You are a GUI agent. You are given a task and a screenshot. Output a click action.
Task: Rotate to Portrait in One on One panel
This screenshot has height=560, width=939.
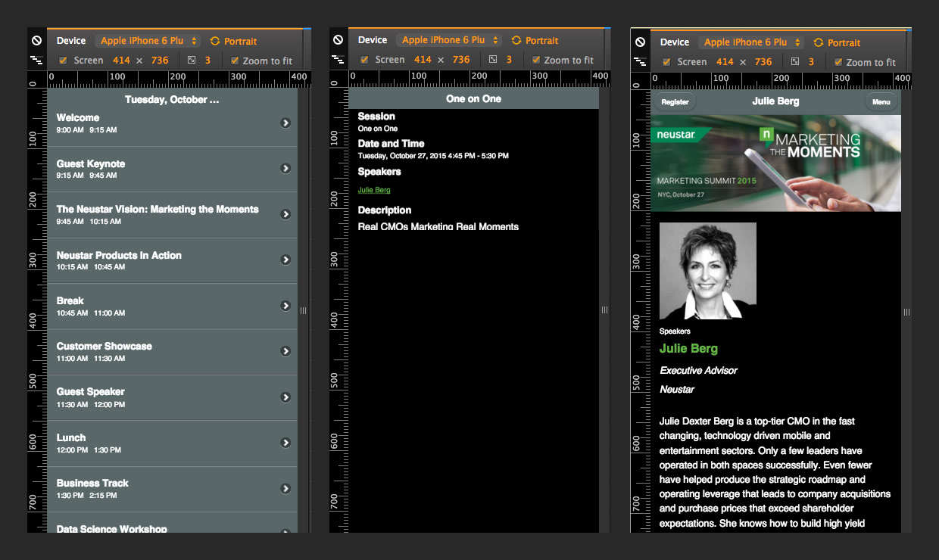(535, 40)
